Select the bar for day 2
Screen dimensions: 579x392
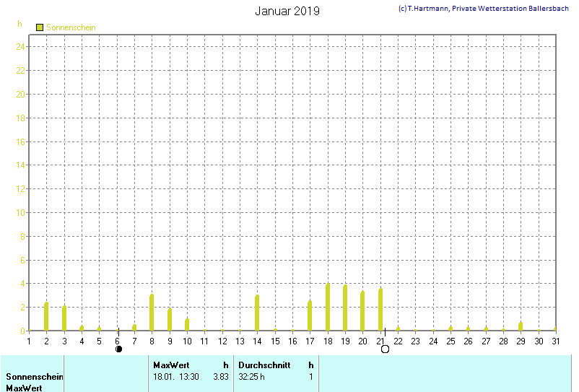46,316
